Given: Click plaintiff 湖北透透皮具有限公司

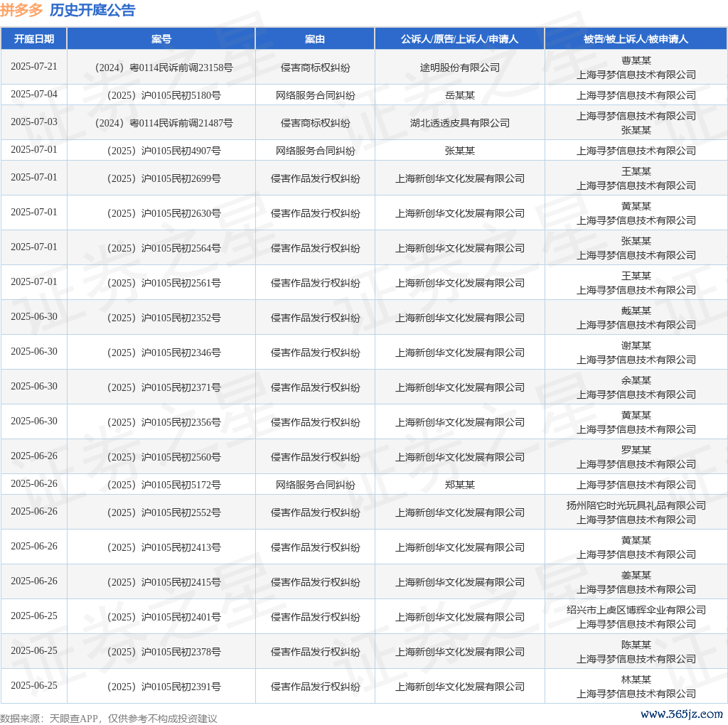Looking at the screenshot, I should click(x=460, y=124).
